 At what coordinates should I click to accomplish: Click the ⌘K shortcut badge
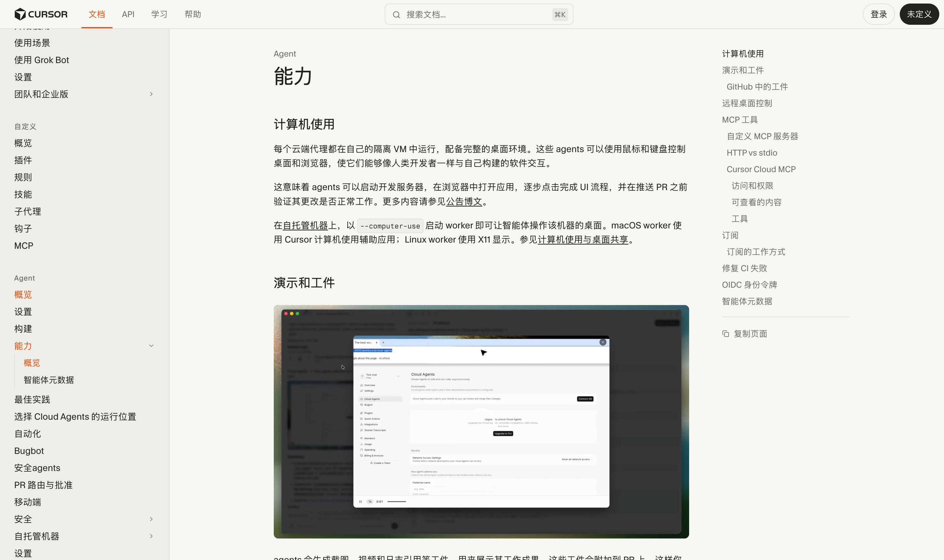pos(560,15)
